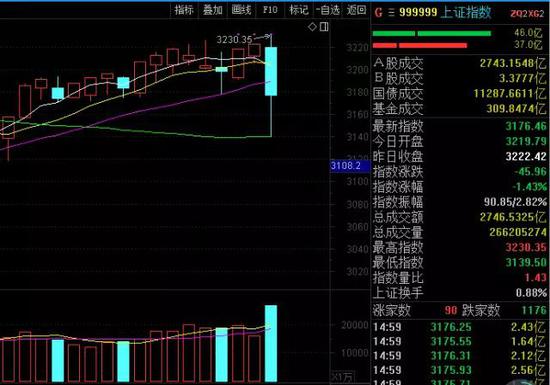
Task: Click the red sell-volume bar
Action: click(x=420, y=45)
